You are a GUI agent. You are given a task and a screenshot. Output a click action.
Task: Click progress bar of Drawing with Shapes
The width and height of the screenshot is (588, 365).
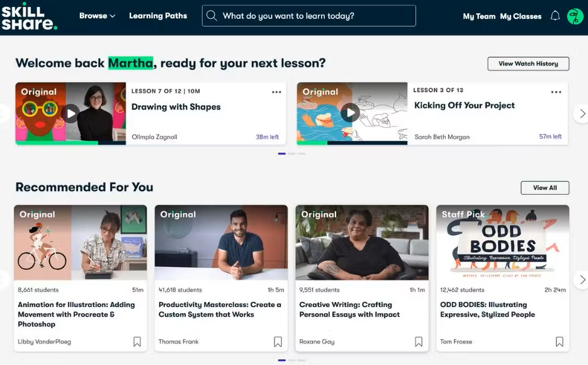[71, 142]
